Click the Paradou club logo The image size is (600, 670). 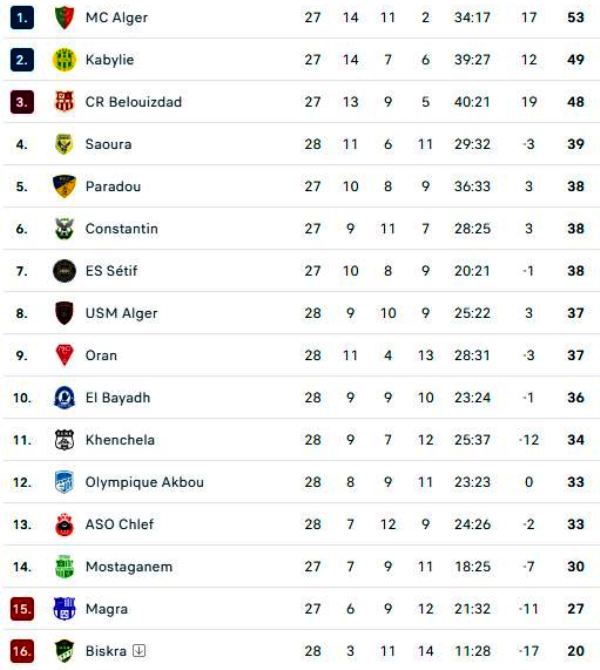click(x=64, y=187)
